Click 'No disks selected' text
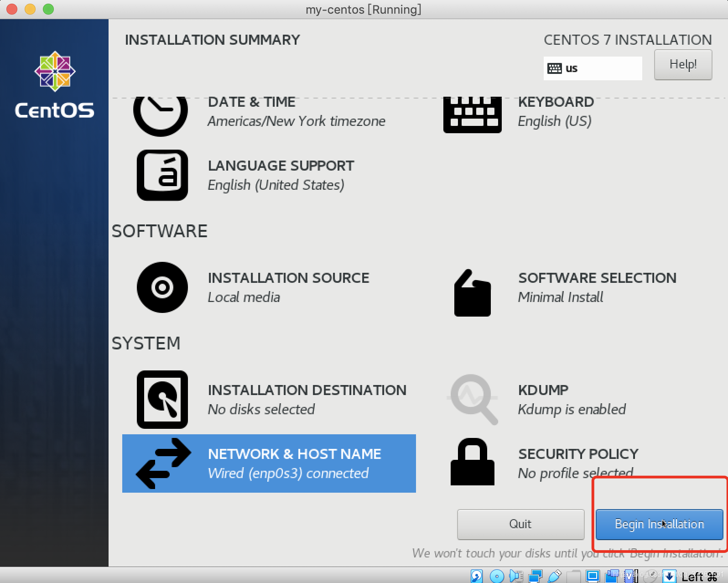The width and height of the screenshot is (728, 583). tap(261, 410)
